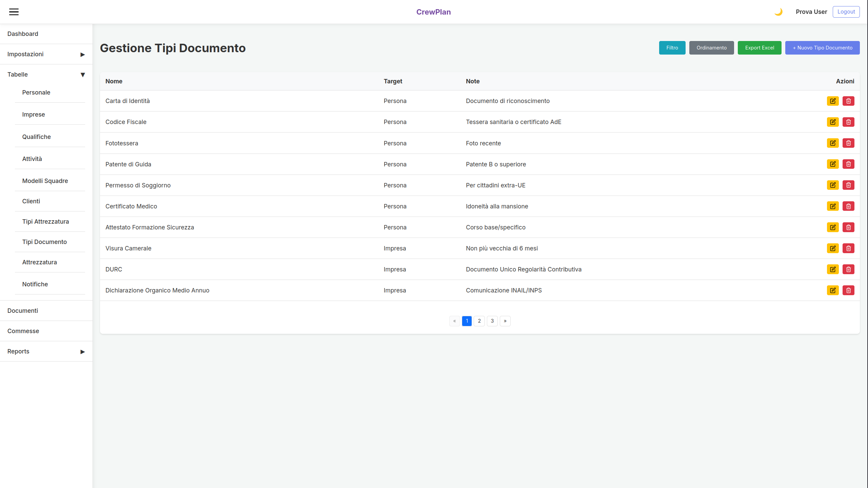
Task: Edit the Carta di Identità row
Action: (x=833, y=101)
